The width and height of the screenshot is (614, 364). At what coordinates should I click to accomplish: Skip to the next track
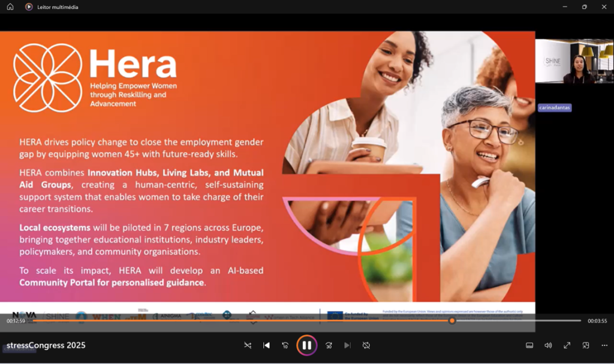click(347, 345)
